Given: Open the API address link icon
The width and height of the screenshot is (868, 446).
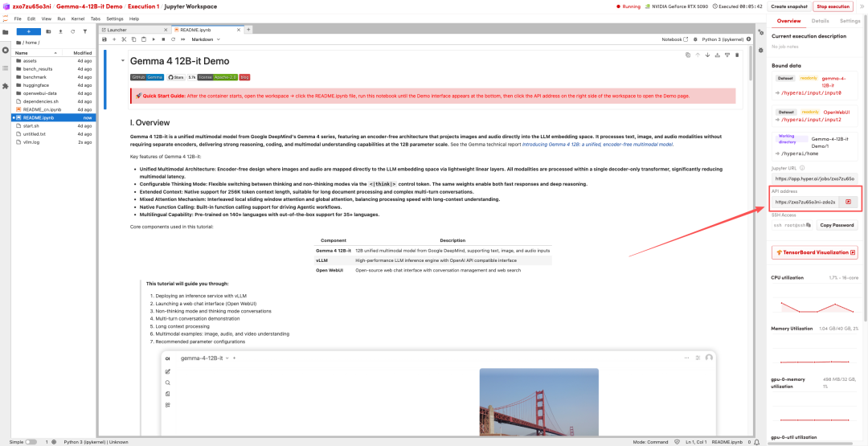Looking at the screenshot, I should 848,203.
